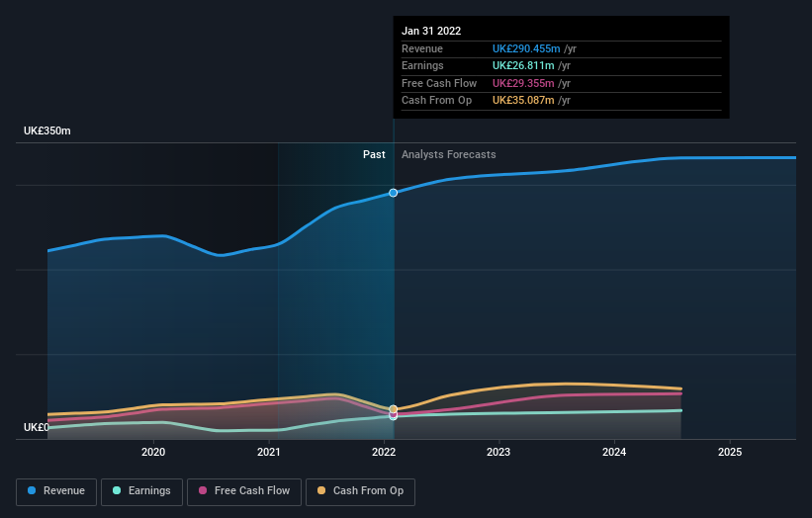Click the 2025 x-axis label
This screenshot has width=812, height=518.
pyautogui.click(x=730, y=452)
